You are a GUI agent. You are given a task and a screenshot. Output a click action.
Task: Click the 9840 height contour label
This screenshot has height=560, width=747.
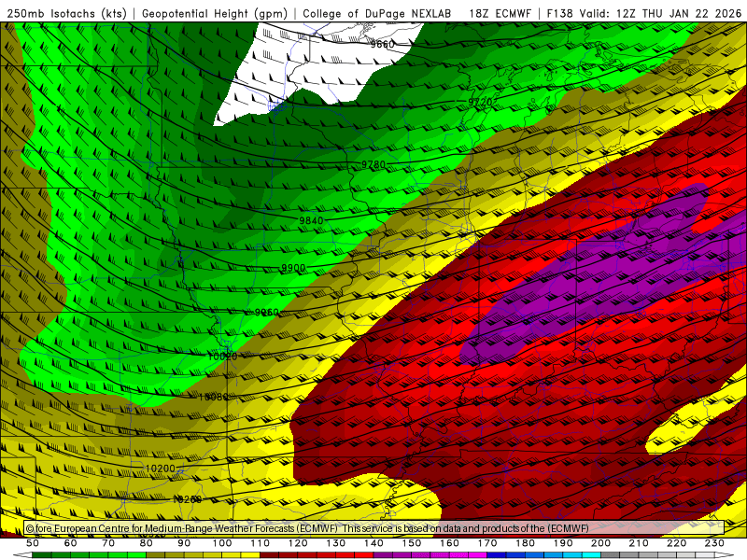click(x=311, y=220)
